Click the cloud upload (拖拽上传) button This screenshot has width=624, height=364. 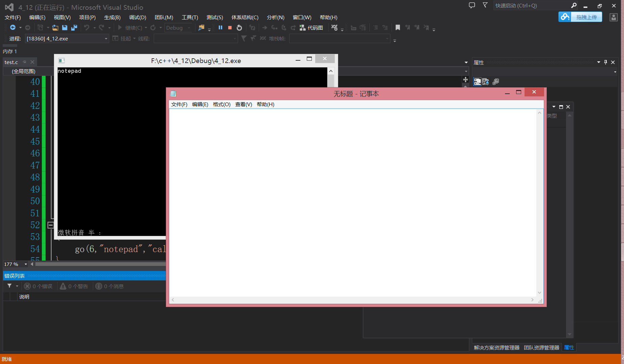point(580,17)
